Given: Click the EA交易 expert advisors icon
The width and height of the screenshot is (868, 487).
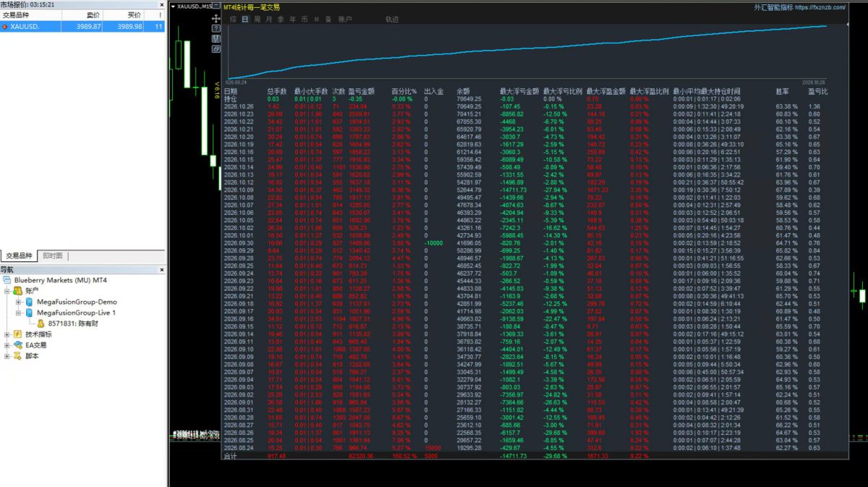Looking at the screenshot, I should 17,345.
